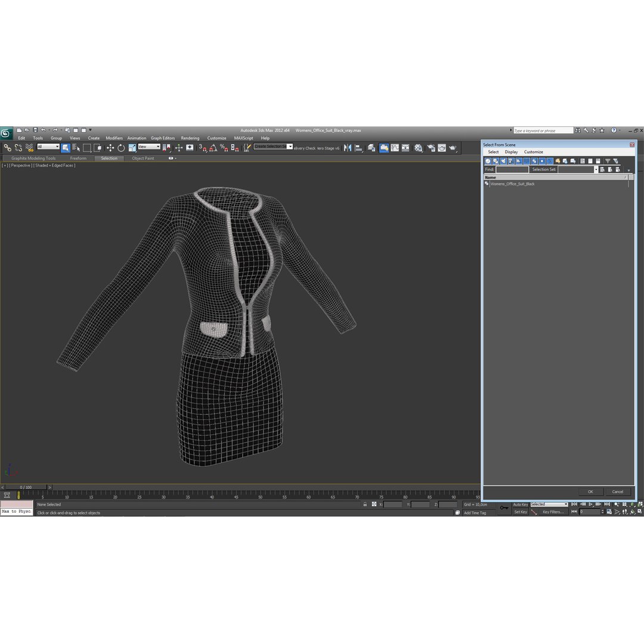Click the Auto Key button
644x644 pixels.
click(x=520, y=504)
